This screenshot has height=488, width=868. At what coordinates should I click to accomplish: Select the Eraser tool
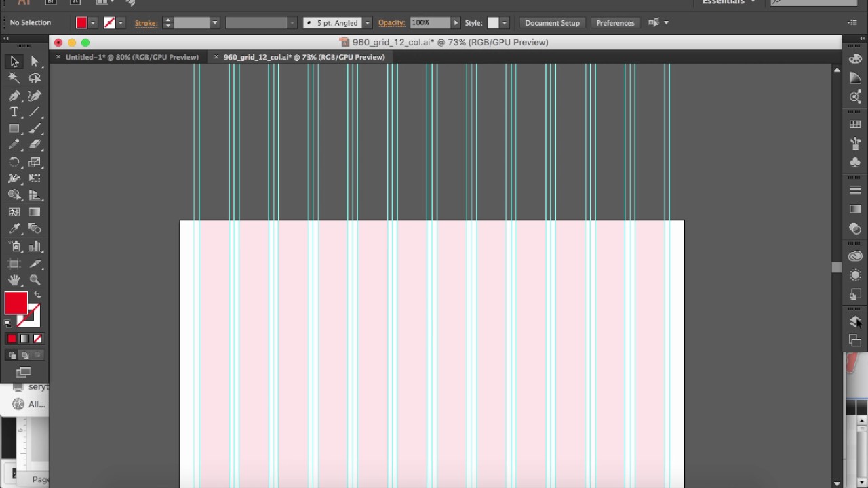(x=35, y=145)
